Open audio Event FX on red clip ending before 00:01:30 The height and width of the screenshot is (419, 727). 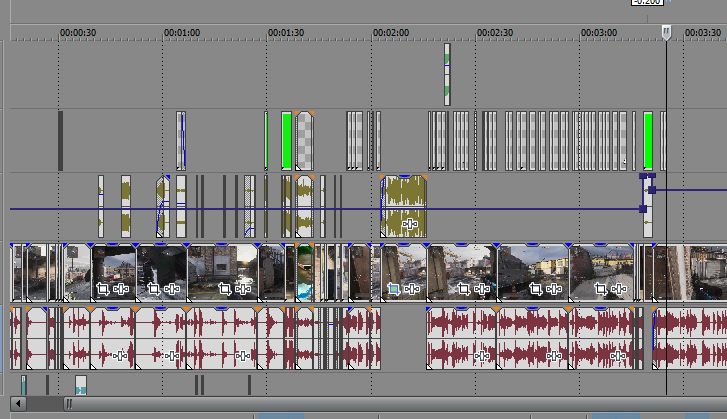(x=243, y=356)
